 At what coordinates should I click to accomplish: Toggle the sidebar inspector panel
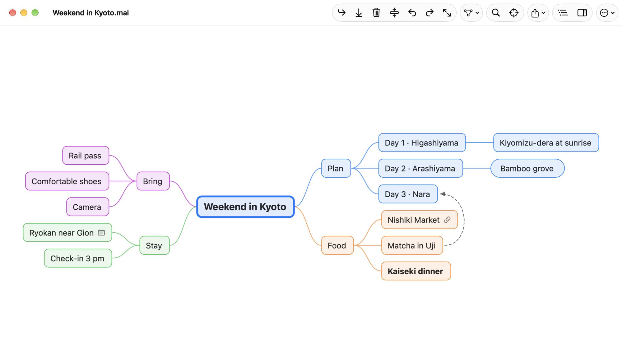[x=582, y=13]
